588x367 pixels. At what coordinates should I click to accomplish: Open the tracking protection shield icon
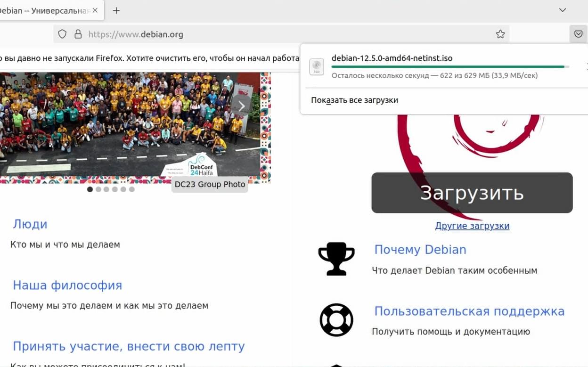click(x=63, y=34)
